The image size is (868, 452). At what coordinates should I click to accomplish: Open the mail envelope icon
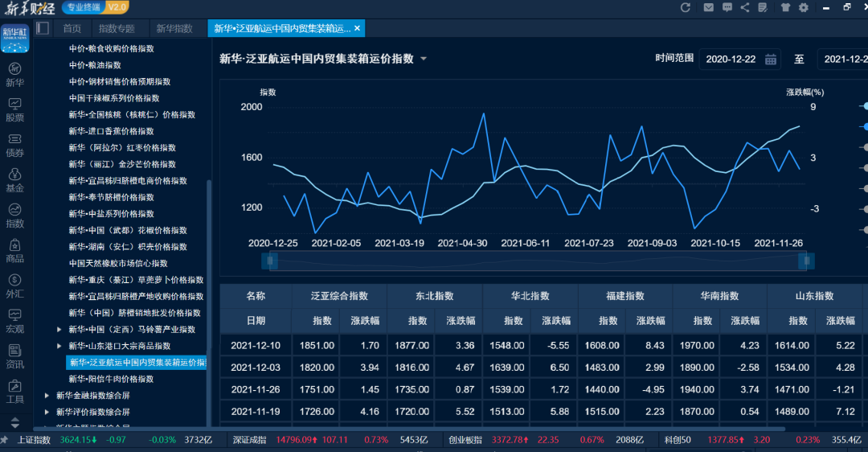[709, 8]
